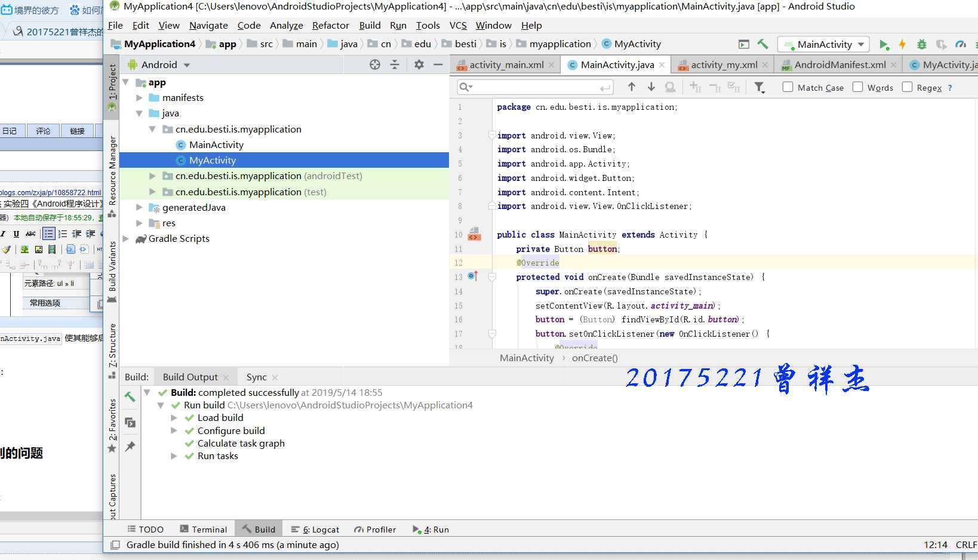The height and width of the screenshot is (560, 978).
Task: Click the 评论 tab in browser window
Action: 43,131
